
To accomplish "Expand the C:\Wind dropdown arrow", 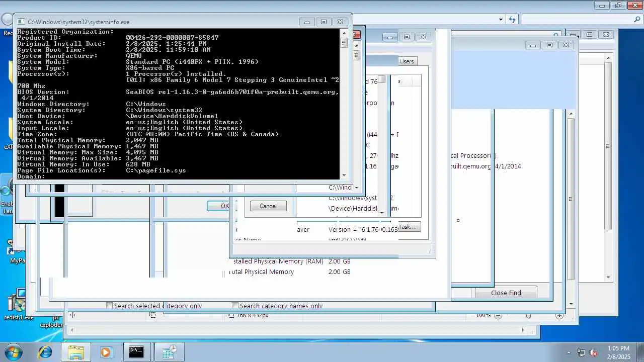I will coord(357,188).
